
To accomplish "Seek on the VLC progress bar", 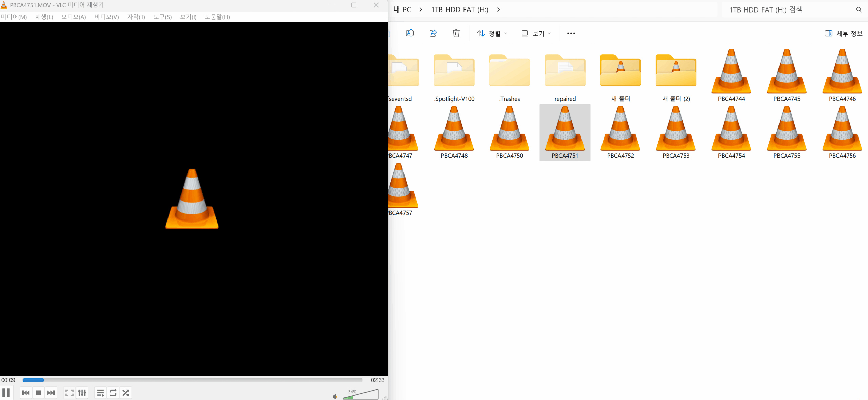I will point(193,380).
